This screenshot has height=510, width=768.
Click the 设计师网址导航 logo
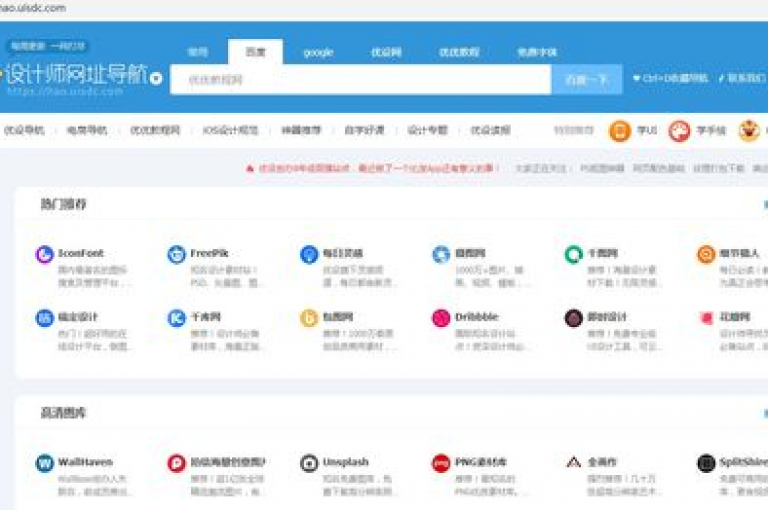click(x=75, y=74)
